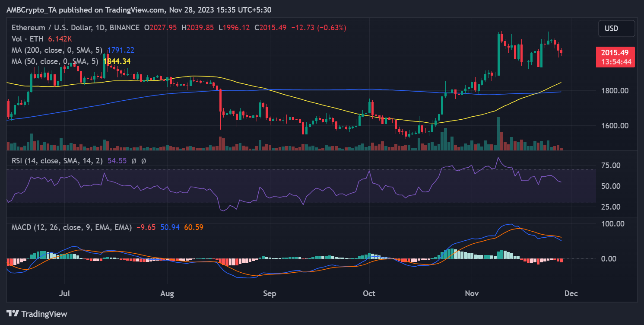Image resolution: width=644 pixels, height=325 pixels.
Task: Click the MA 50 value 1844.34
Action: coord(117,61)
